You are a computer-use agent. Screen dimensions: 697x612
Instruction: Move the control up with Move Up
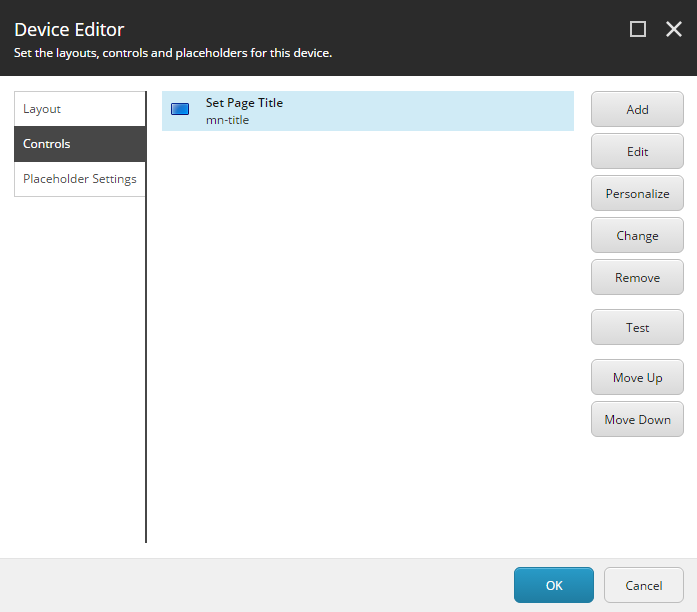637,378
